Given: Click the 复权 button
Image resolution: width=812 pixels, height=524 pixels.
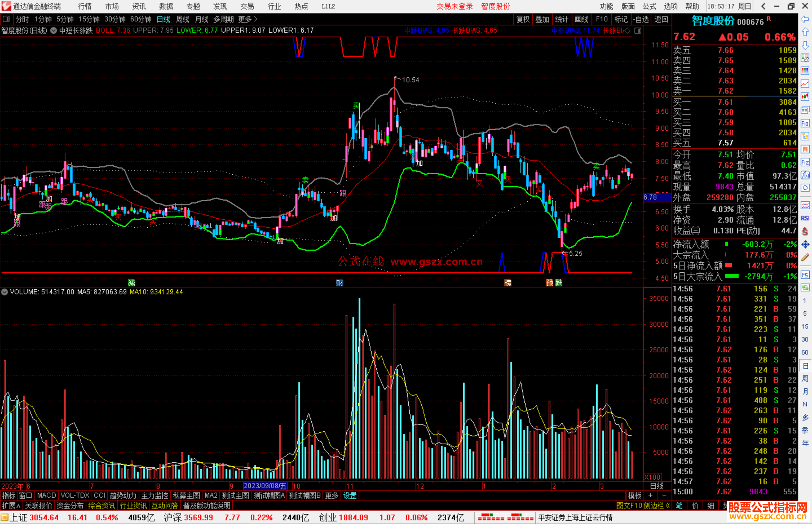Looking at the screenshot, I should [523, 19].
